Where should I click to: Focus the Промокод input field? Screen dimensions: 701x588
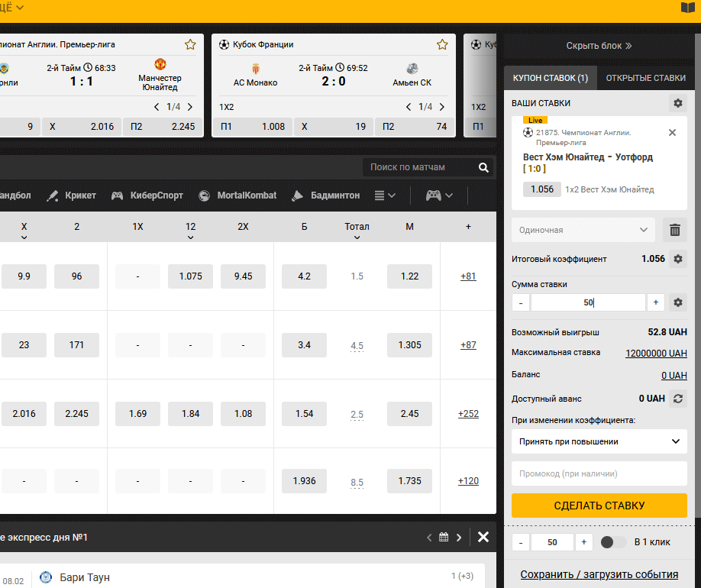pos(599,473)
